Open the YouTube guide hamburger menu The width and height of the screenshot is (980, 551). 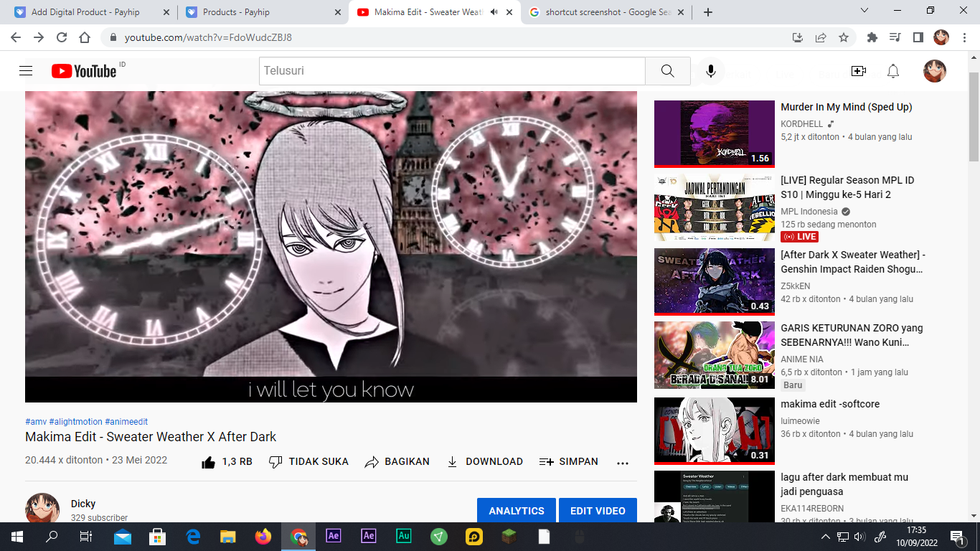pos(26,71)
